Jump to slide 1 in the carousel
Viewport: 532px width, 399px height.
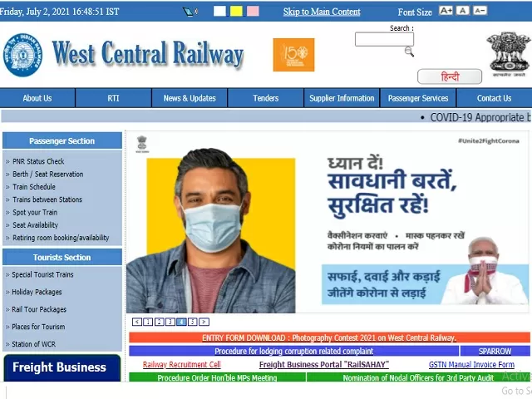pos(148,322)
